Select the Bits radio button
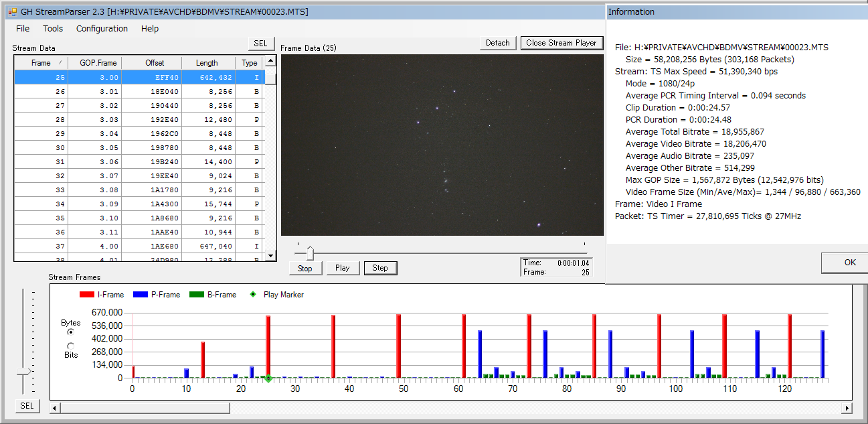Viewport: 868px width, 424px height. coord(71,346)
